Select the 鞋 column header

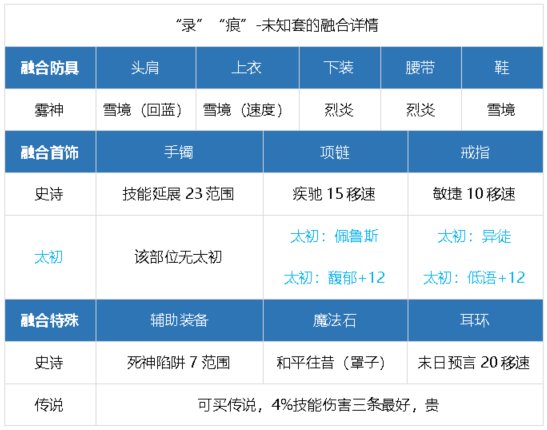click(x=502, y=68)
